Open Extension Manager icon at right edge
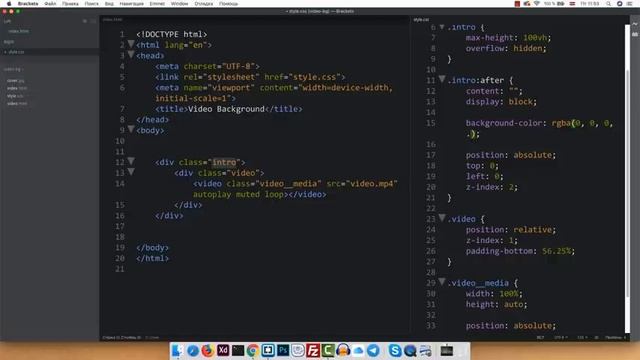Viewport: 640px width, 360px height. click(x=635, y=34)
